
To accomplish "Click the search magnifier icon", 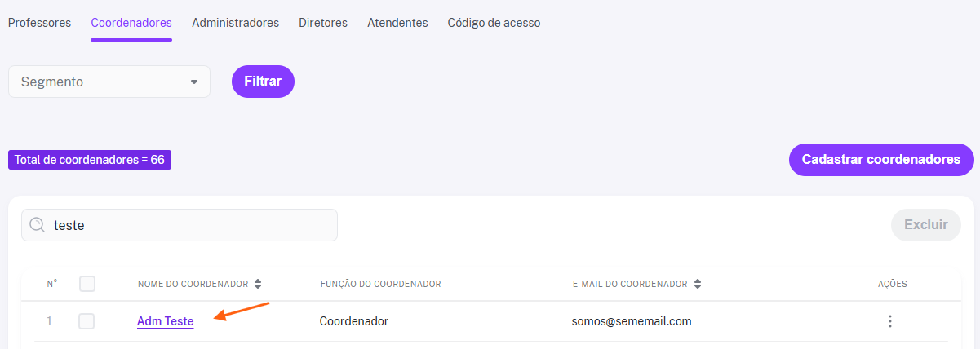I will 37,225.
